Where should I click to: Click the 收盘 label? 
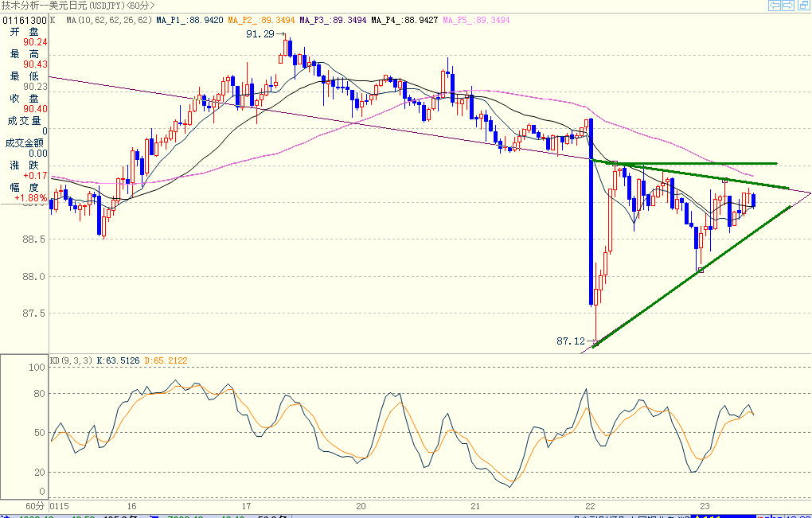[x=25, y=99]
